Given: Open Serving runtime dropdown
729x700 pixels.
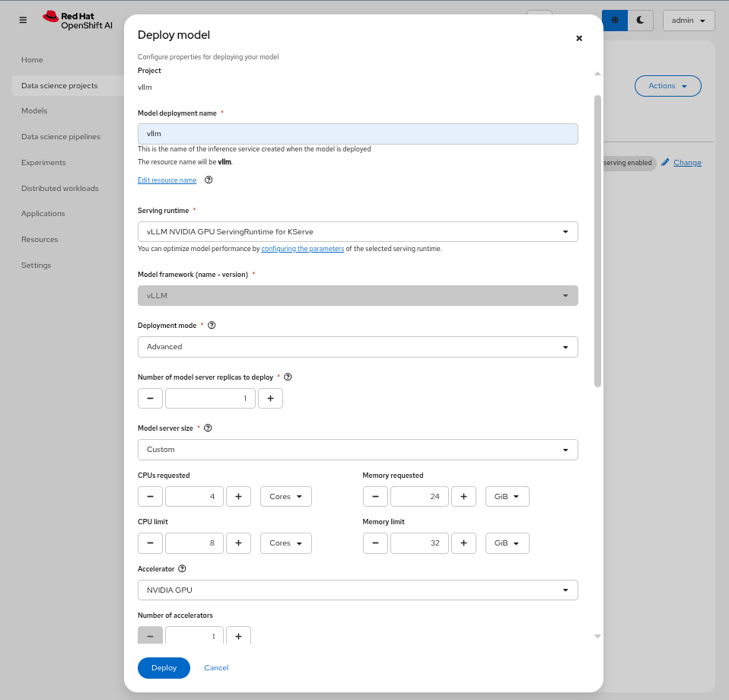Looking at the screenshot, I should (358, 232).
